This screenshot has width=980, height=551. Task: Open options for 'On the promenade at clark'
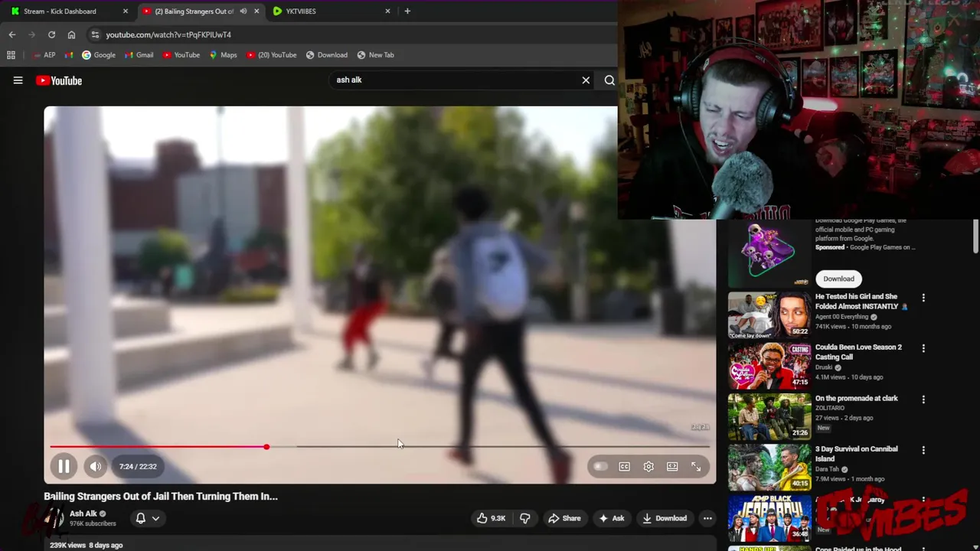point(923,399)
